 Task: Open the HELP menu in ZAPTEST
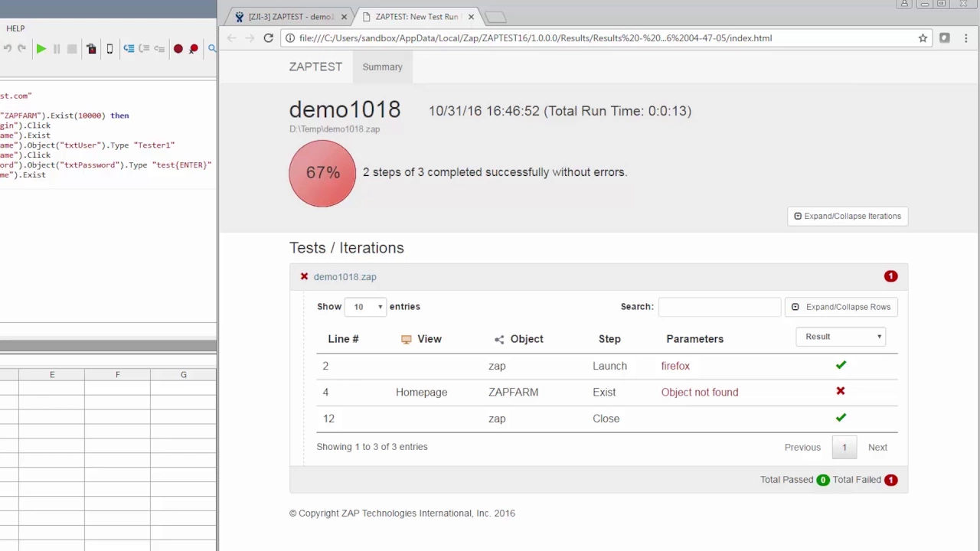pyautogui.click(x=15, y=28)
